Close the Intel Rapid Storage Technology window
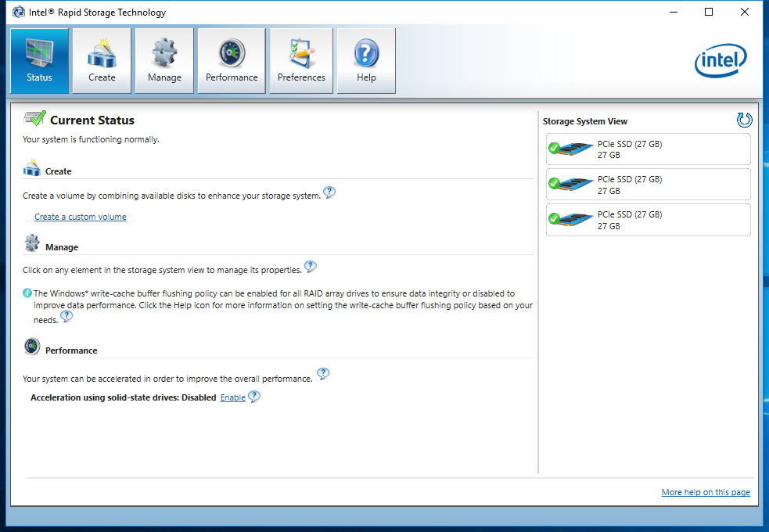The image size is (769, 532). pyautogui.click(x=745, y=12)
